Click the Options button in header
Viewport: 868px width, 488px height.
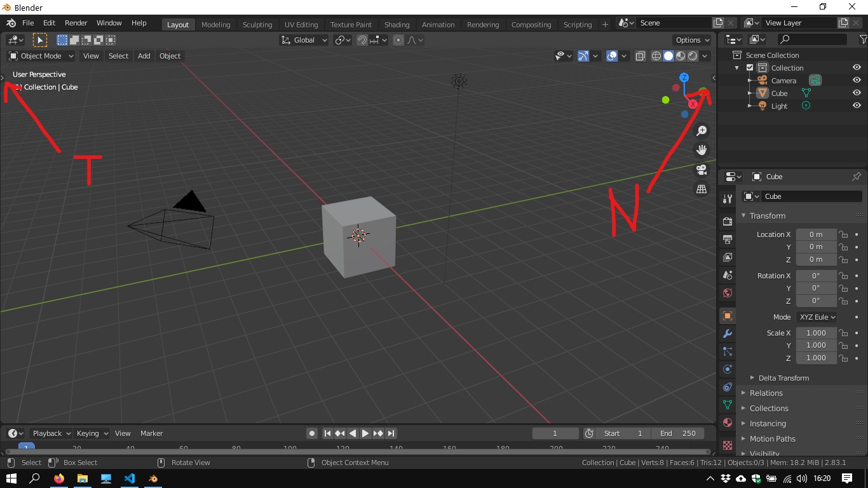(x=692, y=40)
